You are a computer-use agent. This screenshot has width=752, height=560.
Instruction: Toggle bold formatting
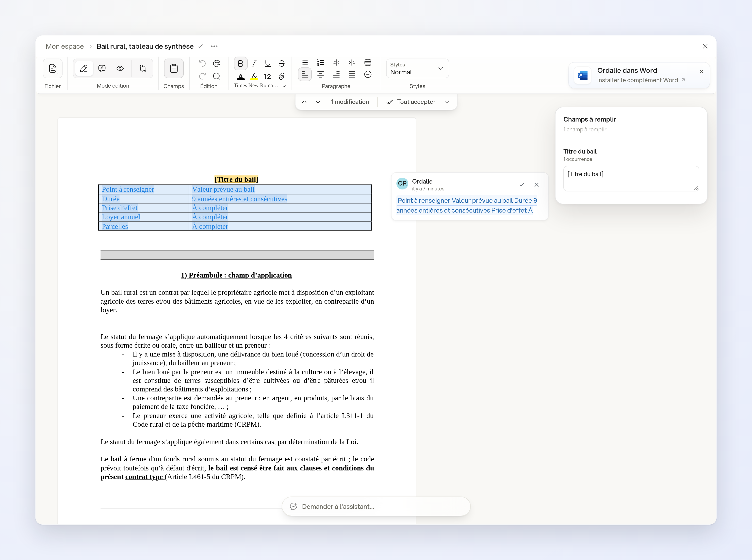pyautogui.click(x=241, y=63)
